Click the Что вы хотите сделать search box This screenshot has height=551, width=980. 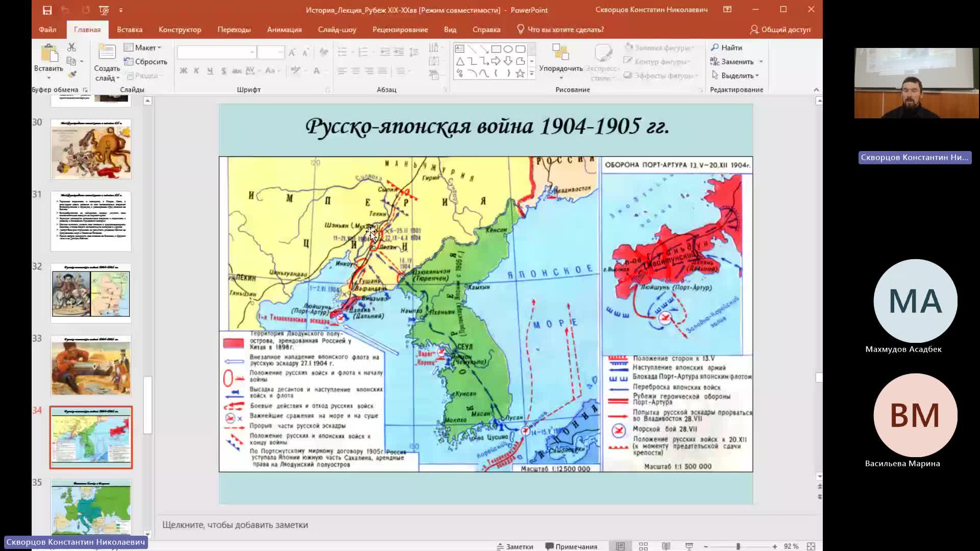[560, 30]
